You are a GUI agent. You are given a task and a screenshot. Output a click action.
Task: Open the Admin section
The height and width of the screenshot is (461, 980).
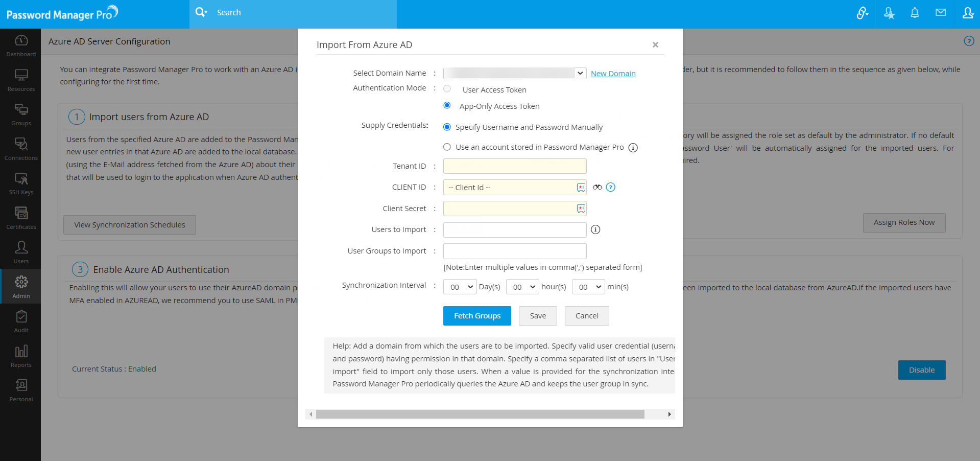tap(21, 287)
